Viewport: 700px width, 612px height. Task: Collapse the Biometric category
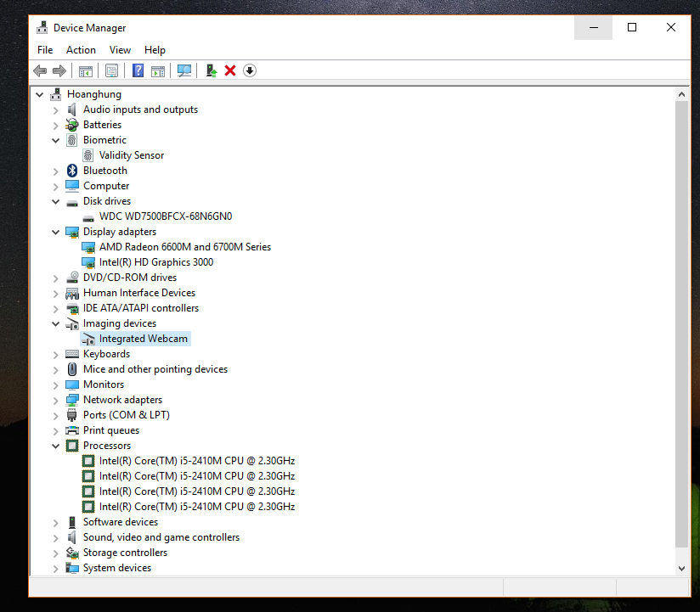55,141
